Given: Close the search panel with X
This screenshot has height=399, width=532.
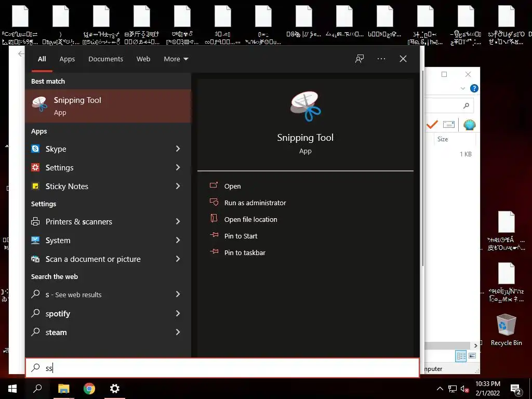Looking at the screenshot, I should [x=403, y=59].
